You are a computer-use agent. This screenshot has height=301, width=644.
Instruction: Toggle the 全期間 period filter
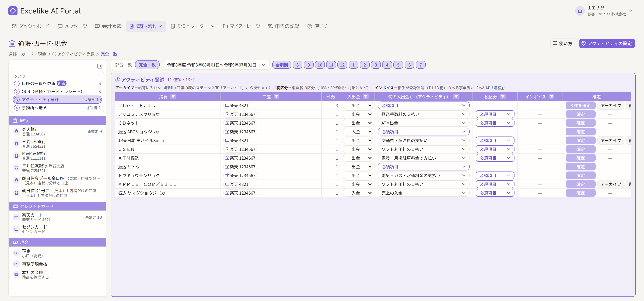[282, 65]
